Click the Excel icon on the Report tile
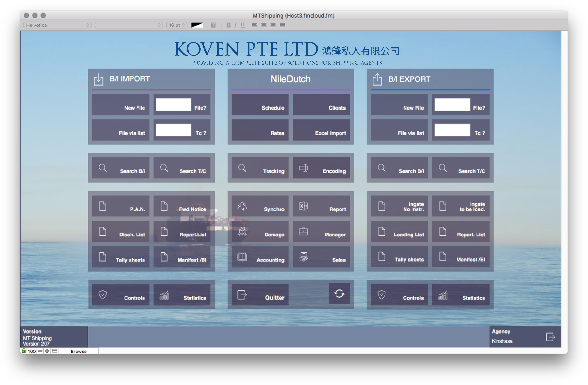Image resolution: width=588 pixels, height=385 pixels. 303,206
